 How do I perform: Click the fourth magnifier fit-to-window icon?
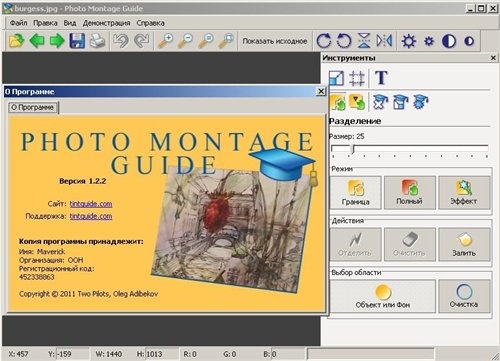coord(226,41)
